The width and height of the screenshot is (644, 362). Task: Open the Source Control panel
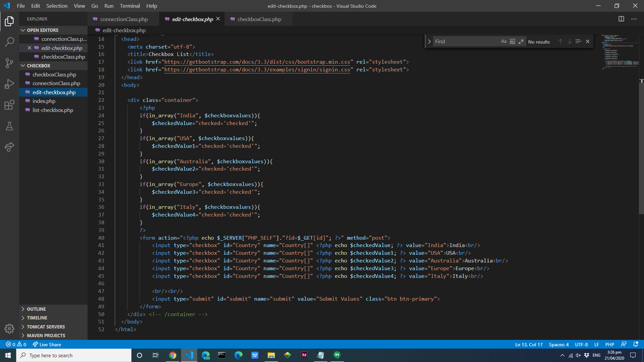click(x=9, y=63)
